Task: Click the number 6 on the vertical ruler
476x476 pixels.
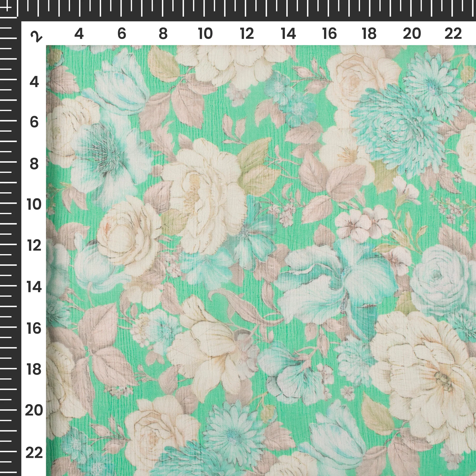Action: [34, 122]
